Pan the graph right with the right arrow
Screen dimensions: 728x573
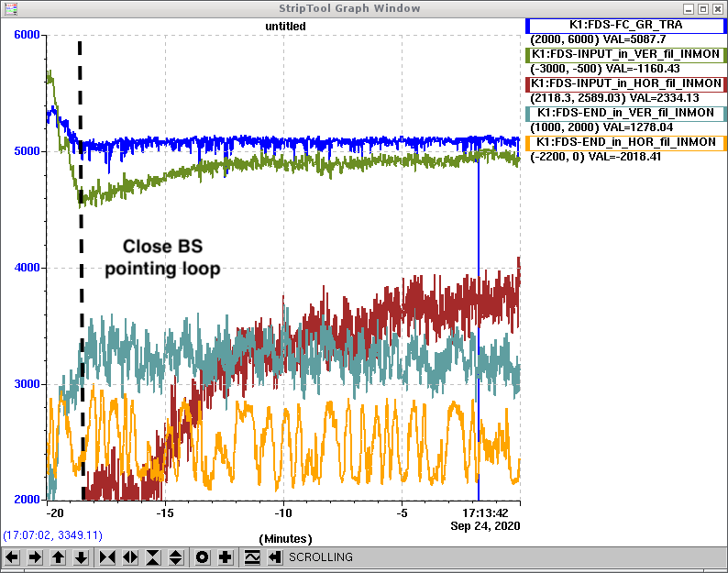[35, 556]
